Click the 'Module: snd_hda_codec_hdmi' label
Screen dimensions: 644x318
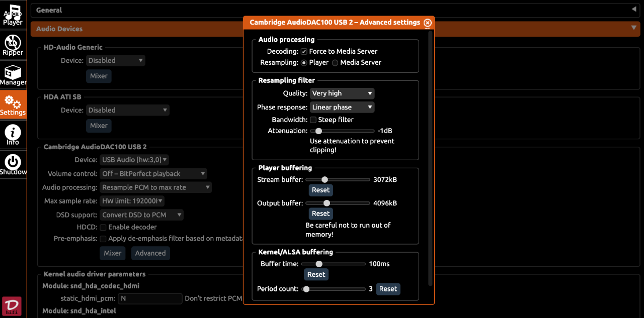click(x=91, y=286)
